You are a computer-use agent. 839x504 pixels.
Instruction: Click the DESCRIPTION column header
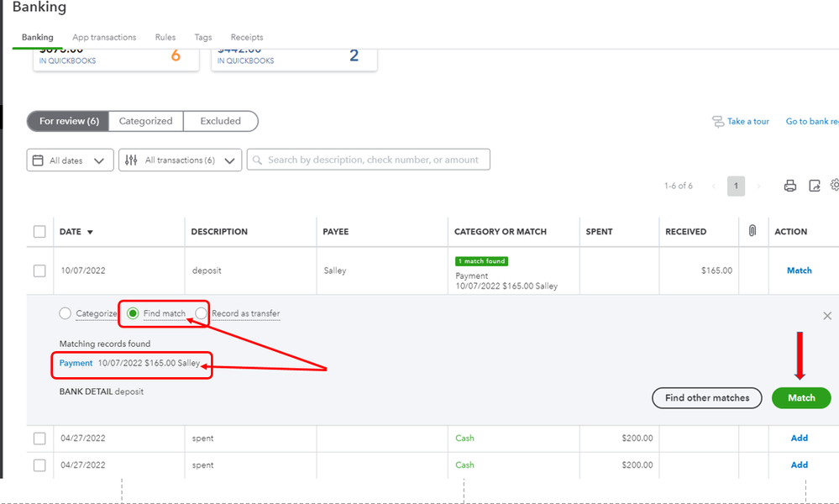pyautogui.click(x=219, y=232)
